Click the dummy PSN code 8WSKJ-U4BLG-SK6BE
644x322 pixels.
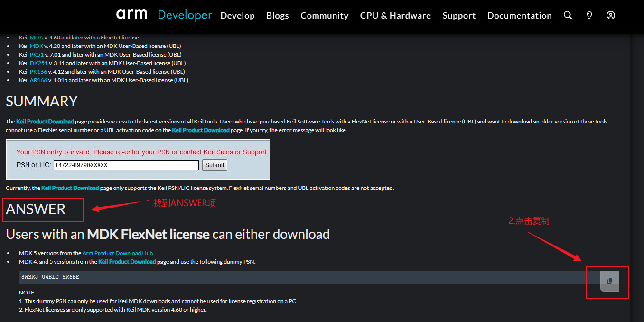click(x=50, y=277)
